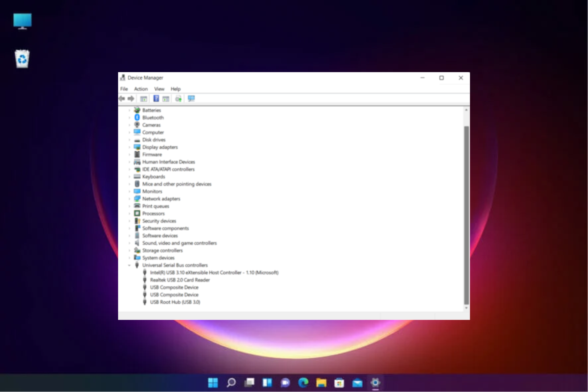The height and width of the screenshot is (392, 588).
Task: Click the Security devices label
Action: coord(159,221)
